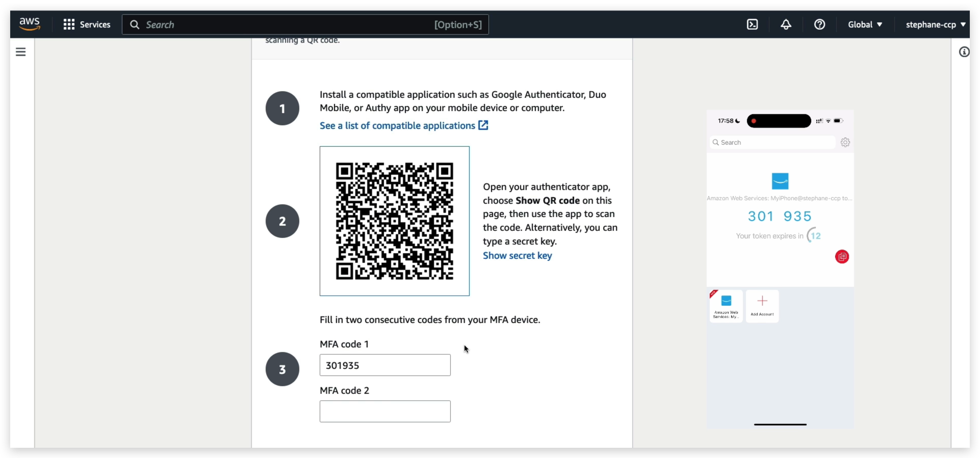Select the AWS logo
The height and width of the screenshot is (458, 980).
[x=29, y=24]
